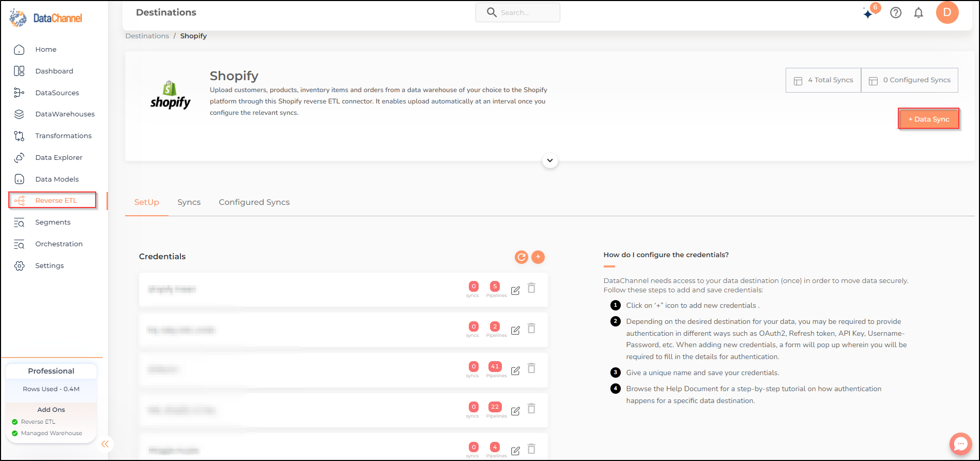Click the Settings gear icon
The width and height of the screenshot is (980, 461).
(19, 266)
